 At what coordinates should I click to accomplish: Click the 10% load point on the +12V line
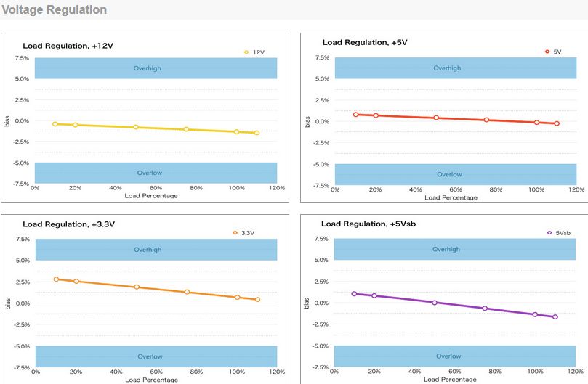click(55, 124)
